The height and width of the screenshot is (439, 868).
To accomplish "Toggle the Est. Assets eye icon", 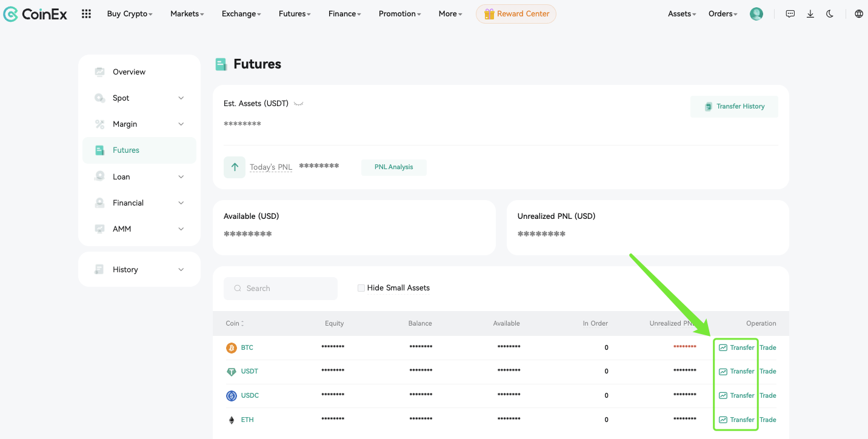I will (x=299, y=104).
